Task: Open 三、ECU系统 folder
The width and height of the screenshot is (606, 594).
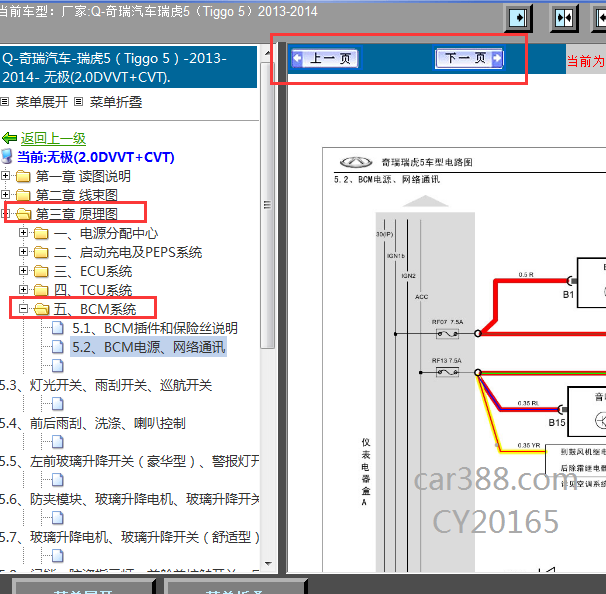Action: (x=93, y=271)
